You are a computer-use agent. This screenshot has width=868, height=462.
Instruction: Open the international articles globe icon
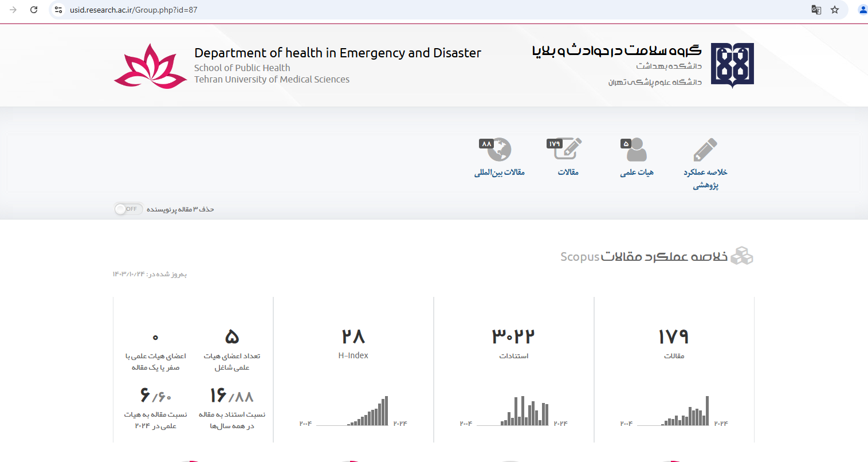pos(498,150)
